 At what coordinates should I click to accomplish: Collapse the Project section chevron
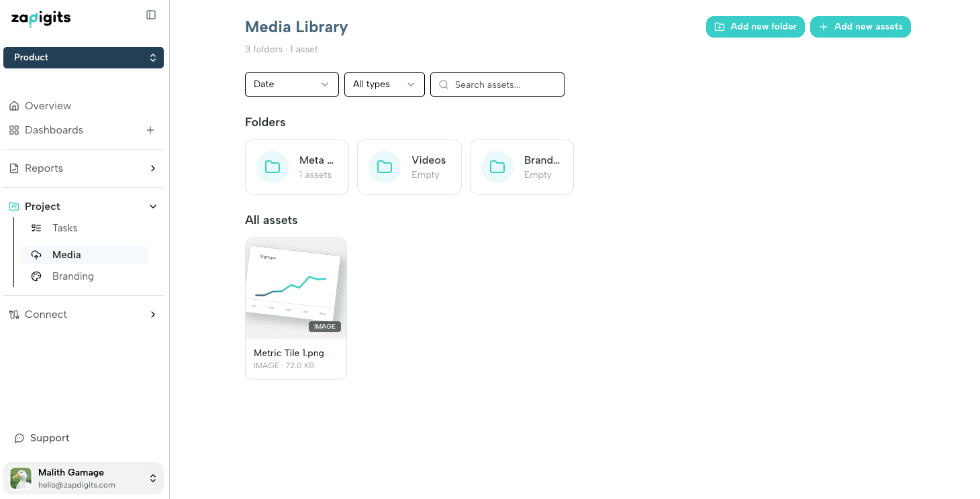(152, 206)
